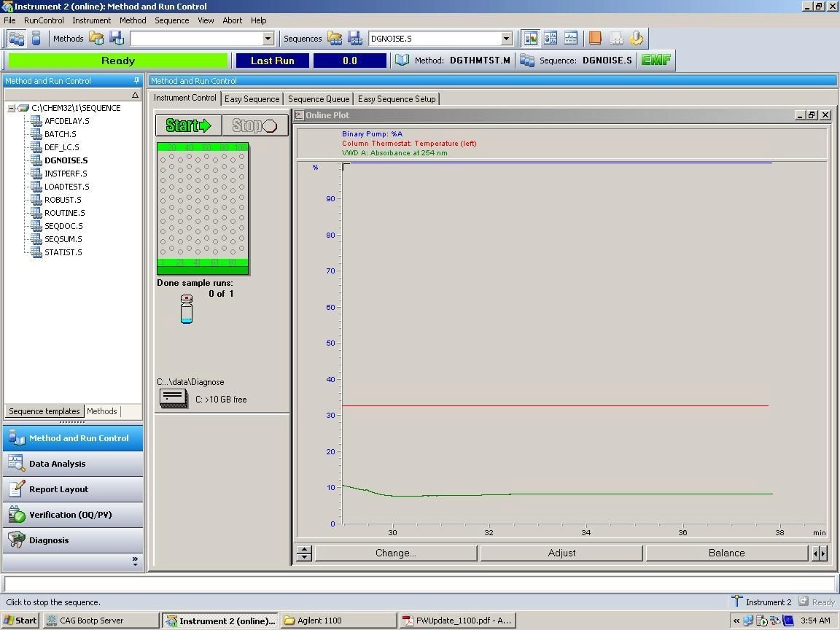
Task: Select AFCDELAY.S in the sequence tree
Action: 66,121
